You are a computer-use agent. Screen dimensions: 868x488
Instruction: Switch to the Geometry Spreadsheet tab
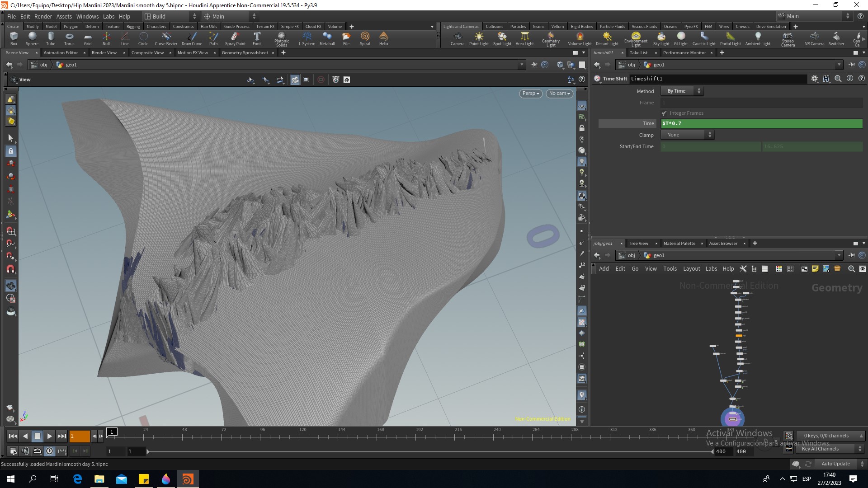coord(245,53)
